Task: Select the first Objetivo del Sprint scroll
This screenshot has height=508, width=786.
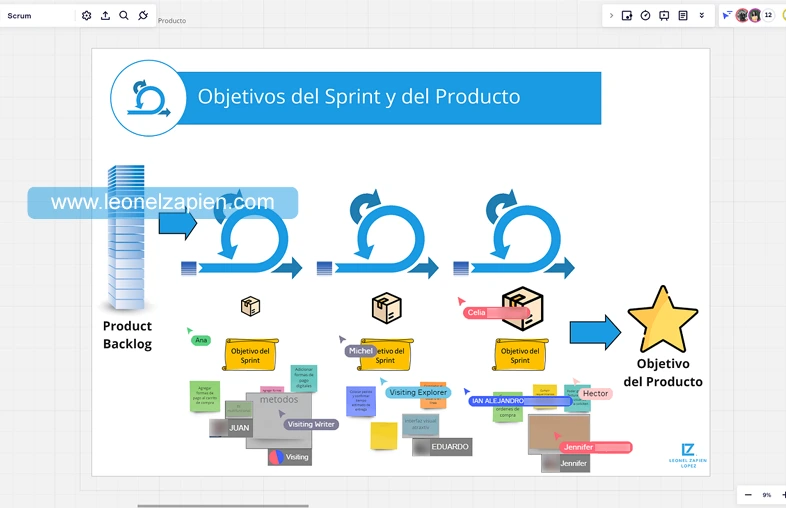Action: click(251, 355)
